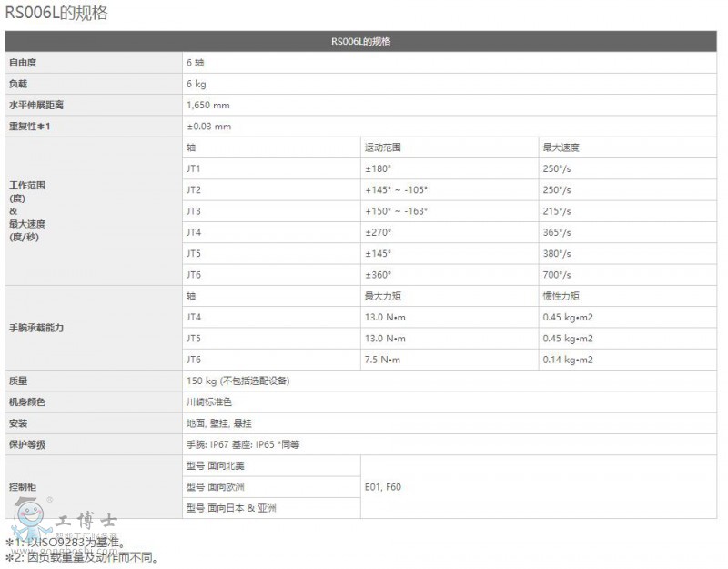Screen dimensions: 728x569
Task: Click the motion range '±360°'
Action: [378, 275]
